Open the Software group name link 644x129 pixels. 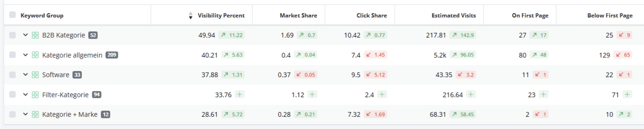(56, 75)
